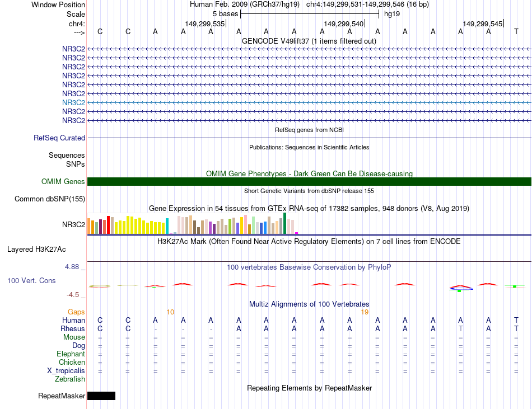Select the Elephant alignment row label
The width and height of the screenshot is (532, 409).
(71, 354)
